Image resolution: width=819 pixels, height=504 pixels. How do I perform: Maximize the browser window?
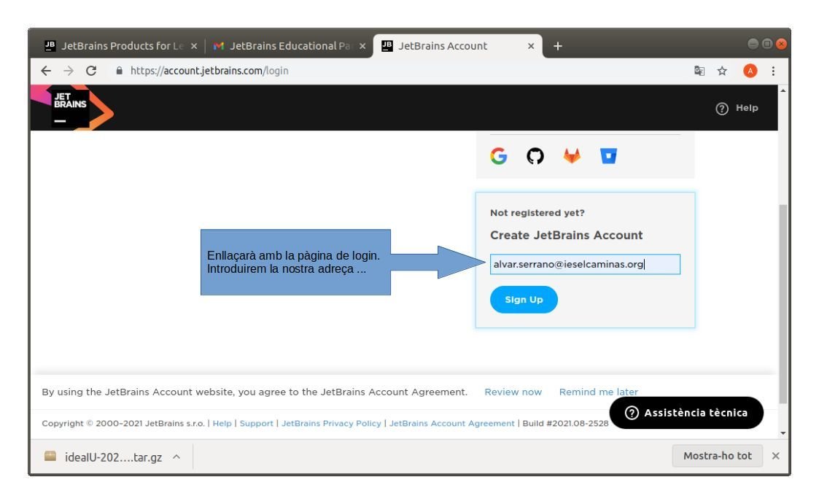point(766,44)
